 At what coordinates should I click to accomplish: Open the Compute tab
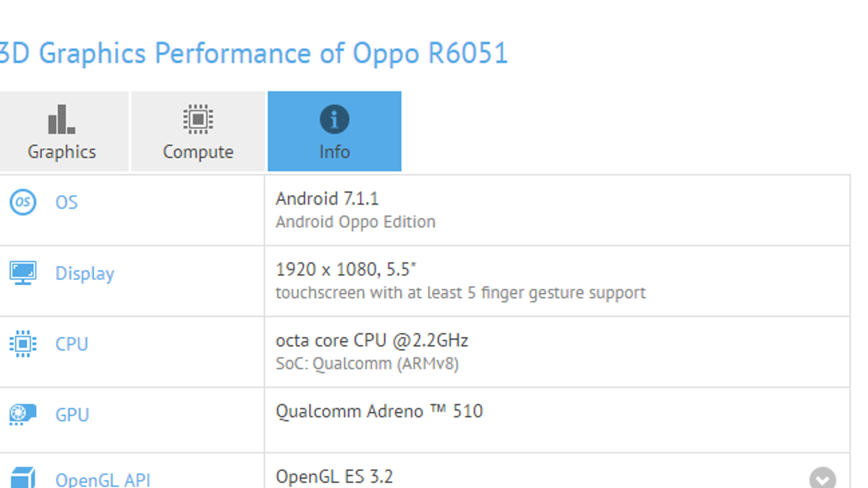(x=198, y=152)
